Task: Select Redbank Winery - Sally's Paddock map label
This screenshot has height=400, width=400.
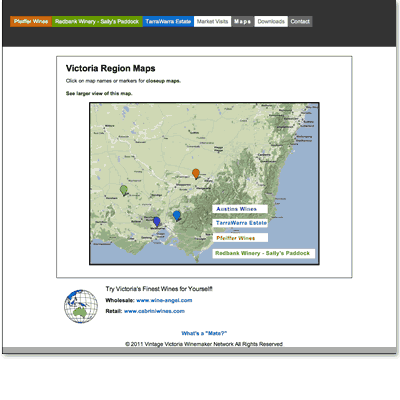Action: point(264,253)
